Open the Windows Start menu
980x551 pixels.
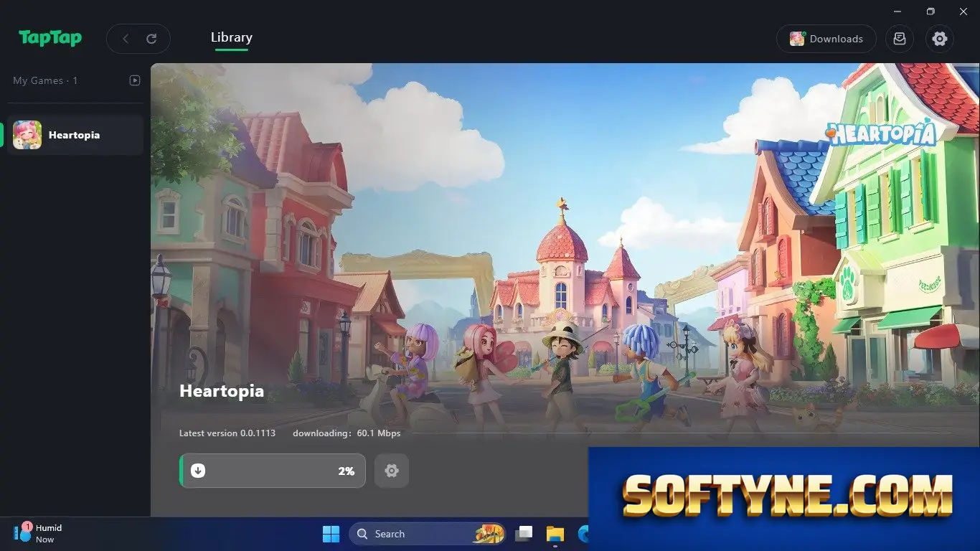331,534
